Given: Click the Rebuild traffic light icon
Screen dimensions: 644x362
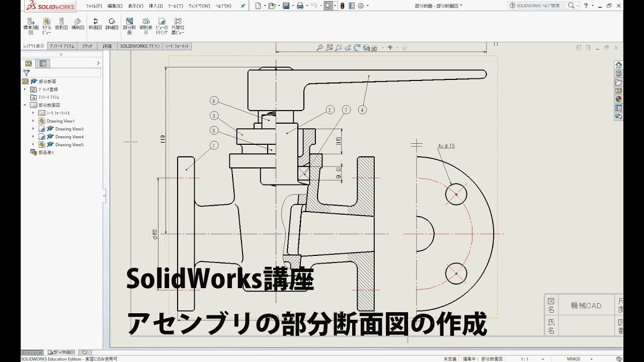Looking at the screenshot, I should coord(342,6).
